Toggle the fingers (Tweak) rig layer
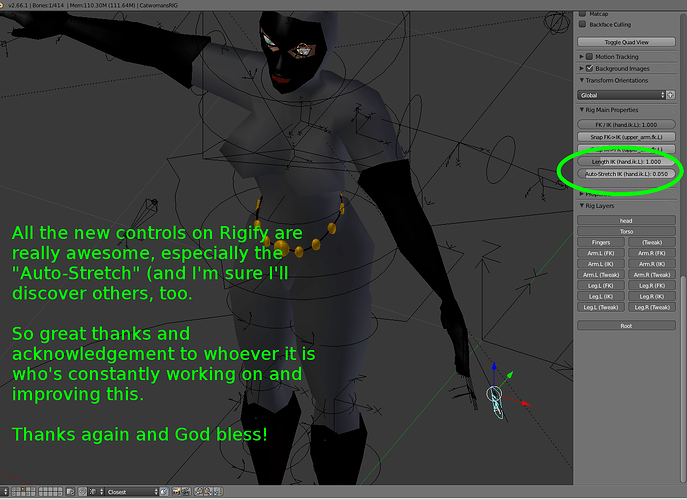The height and width of the screenshot is (500, 687). pyautogui.click(x=652, y=242)
